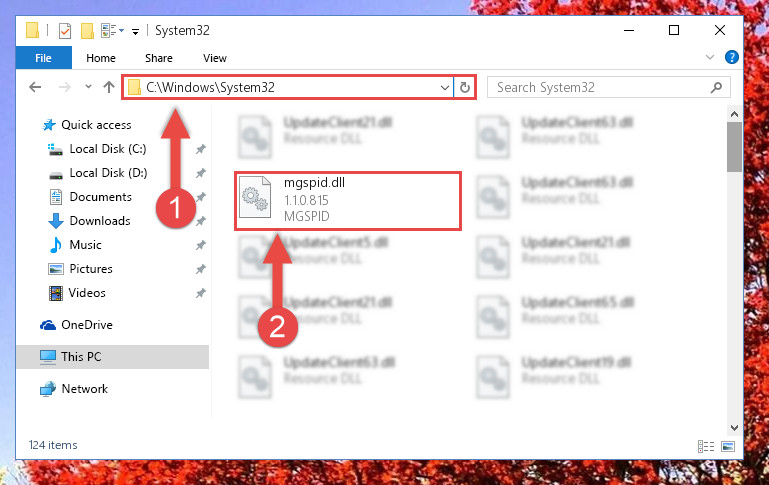This screenshot has height=485, width=769.
Task: Go up one folder level
Action: point(109,87)
